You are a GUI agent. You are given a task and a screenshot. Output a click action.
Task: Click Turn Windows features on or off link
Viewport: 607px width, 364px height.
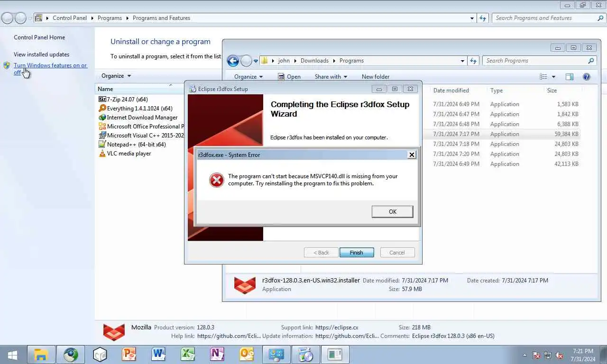[50, 69]
